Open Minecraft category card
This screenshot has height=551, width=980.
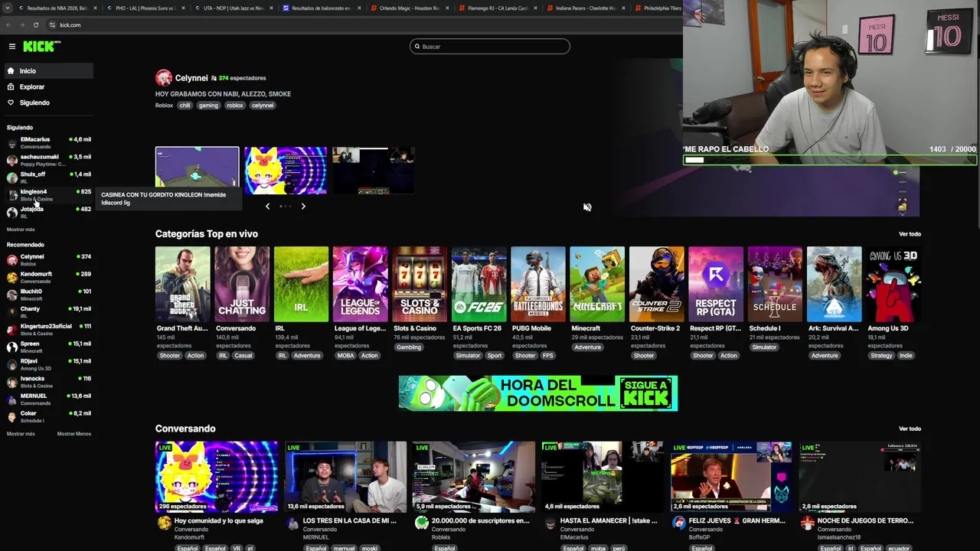(x=597, y=284)
